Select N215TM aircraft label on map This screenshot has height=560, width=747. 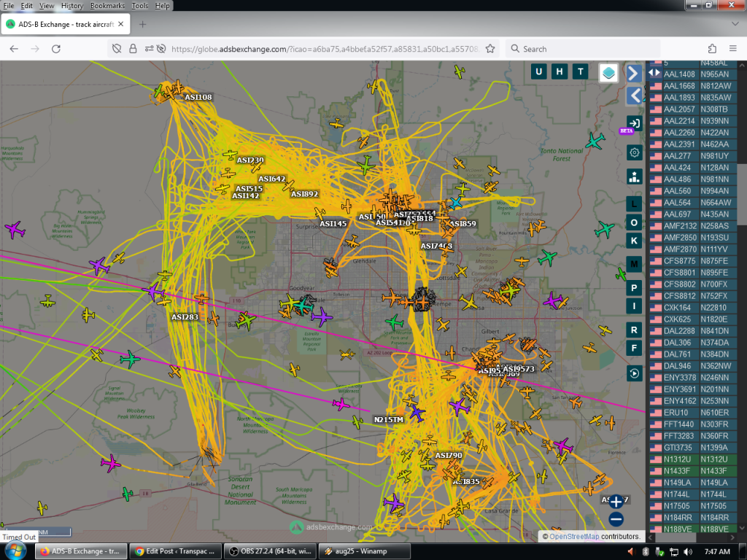point(389,419)
